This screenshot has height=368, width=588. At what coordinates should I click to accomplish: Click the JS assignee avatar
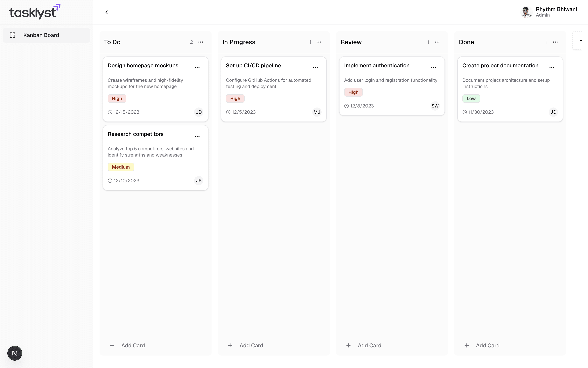(x=199, y=181)
